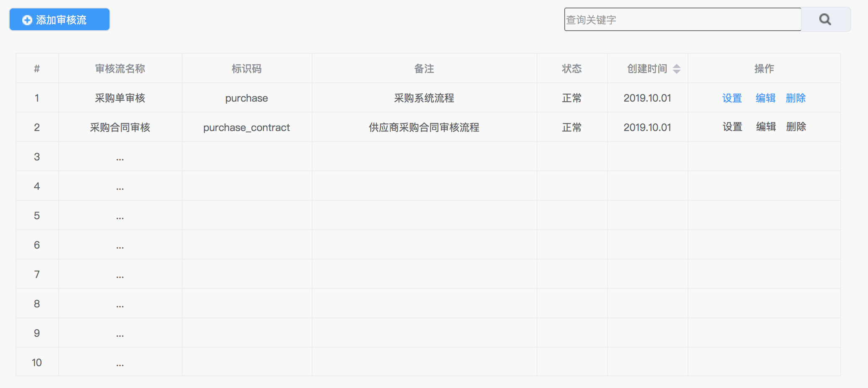This screenshot has width=868, height=388.
Task: Click the 供应商采购合同审核流程 remark cell
Action: coord(424,127)
